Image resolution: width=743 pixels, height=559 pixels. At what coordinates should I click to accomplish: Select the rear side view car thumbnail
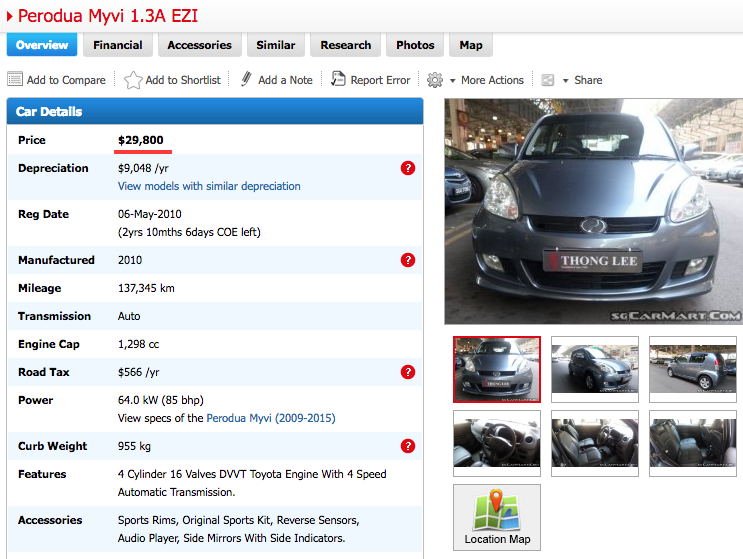coord(692,369)
